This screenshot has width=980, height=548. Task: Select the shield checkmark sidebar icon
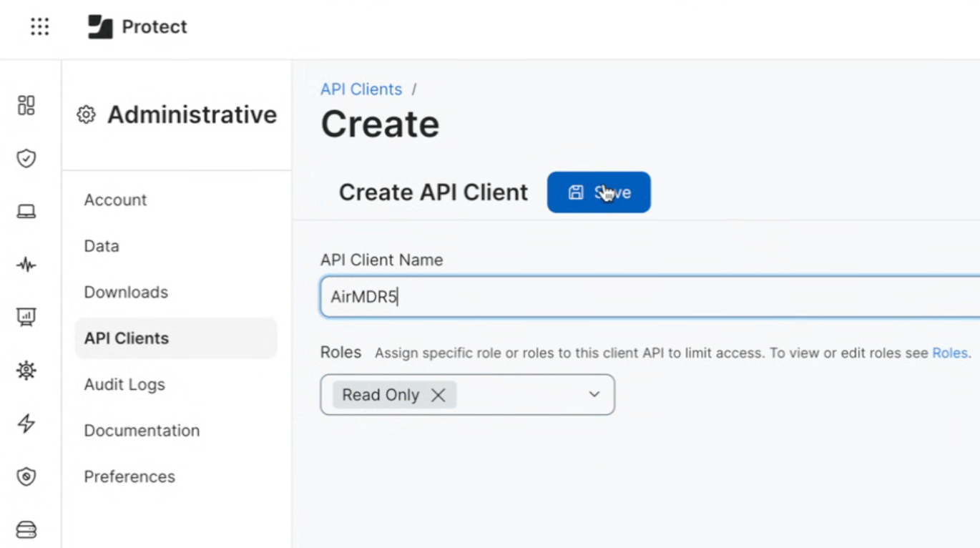pos(26,158)
